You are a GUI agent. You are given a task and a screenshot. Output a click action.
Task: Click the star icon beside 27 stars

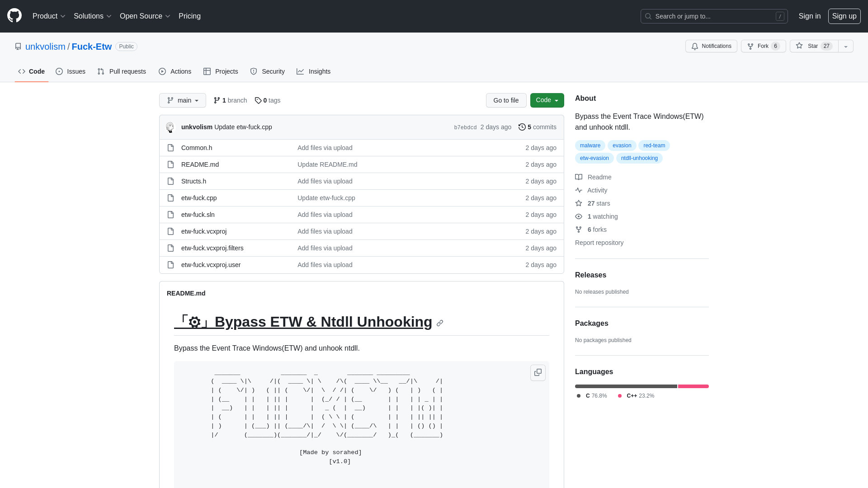[x=579, y=203]
